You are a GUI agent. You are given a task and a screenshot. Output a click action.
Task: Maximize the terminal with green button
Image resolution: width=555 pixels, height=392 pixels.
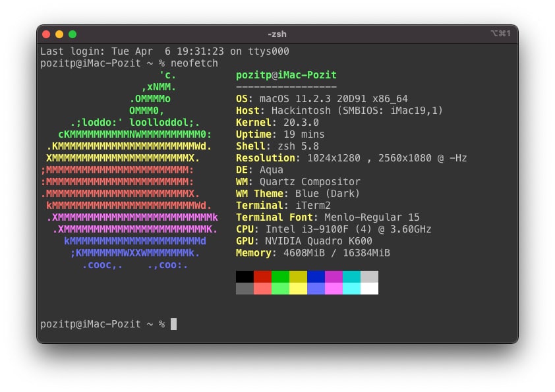73,34
